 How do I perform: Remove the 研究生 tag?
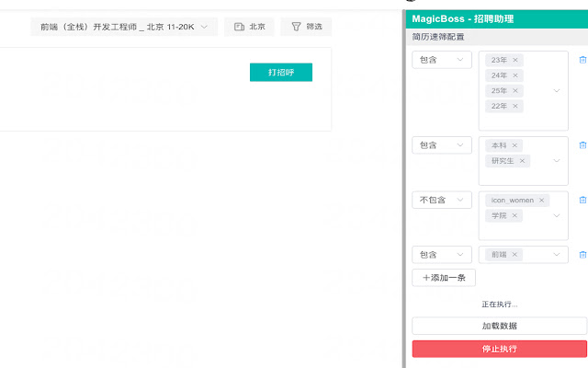tap(522, 161)
